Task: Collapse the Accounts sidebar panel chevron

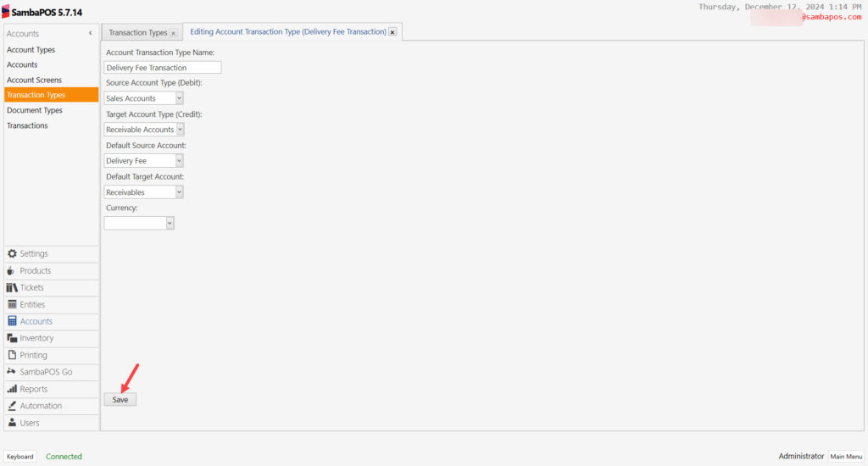Action: coord(90,33)
